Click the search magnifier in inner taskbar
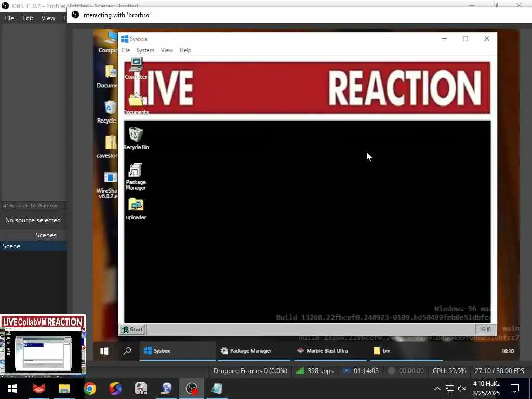This screenshot has height=399, width=532. click(x=127, y=351)
